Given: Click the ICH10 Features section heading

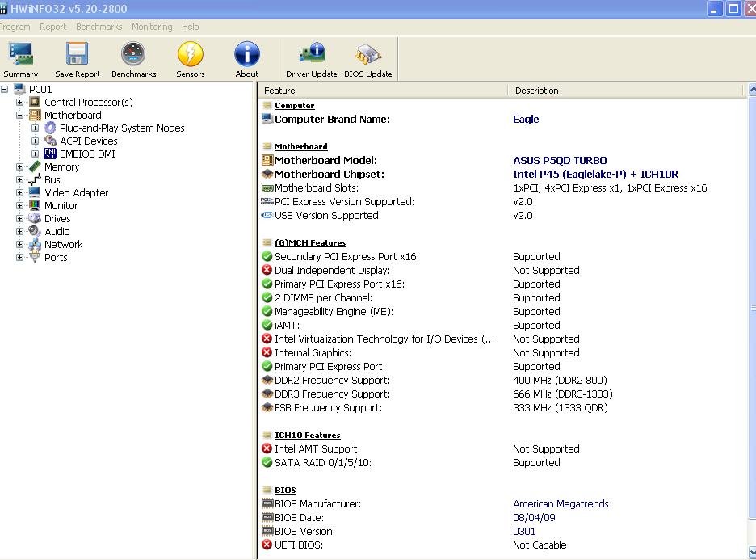Looking at the screenshot, I should [308, 435].
